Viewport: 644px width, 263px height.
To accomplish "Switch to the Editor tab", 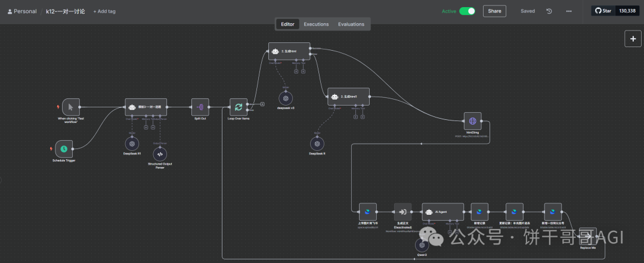I will coord(287,24).
